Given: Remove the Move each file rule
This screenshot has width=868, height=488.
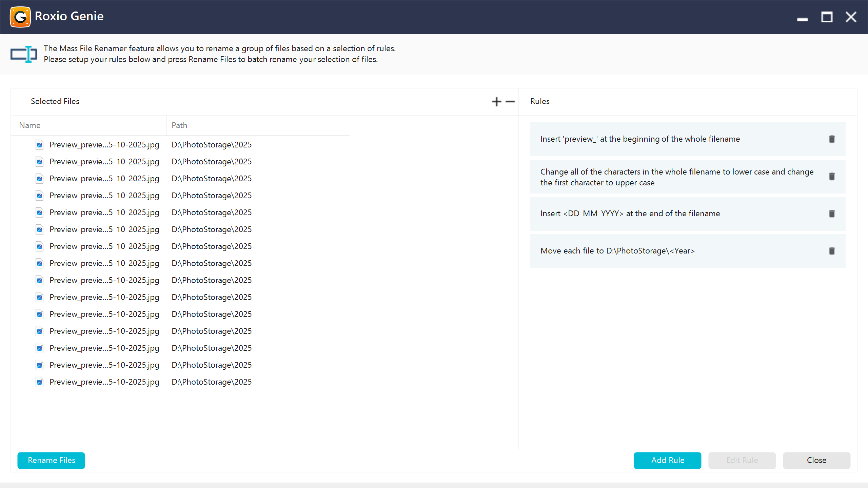Looking at the screenshot, I should (832, 251).
